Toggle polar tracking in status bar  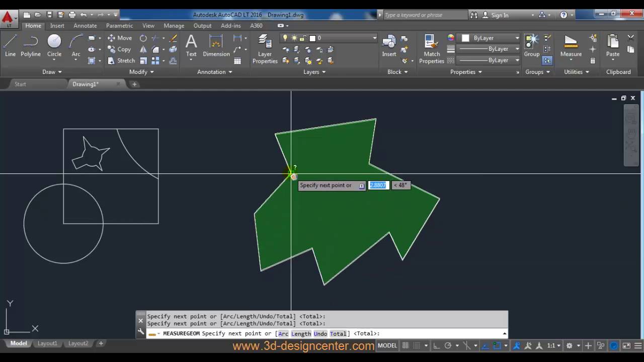point(448,345)
